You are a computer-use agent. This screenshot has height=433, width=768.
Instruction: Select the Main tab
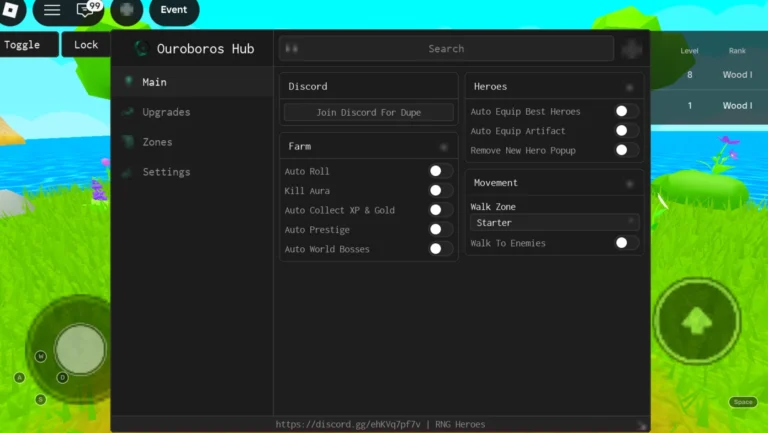192,82
